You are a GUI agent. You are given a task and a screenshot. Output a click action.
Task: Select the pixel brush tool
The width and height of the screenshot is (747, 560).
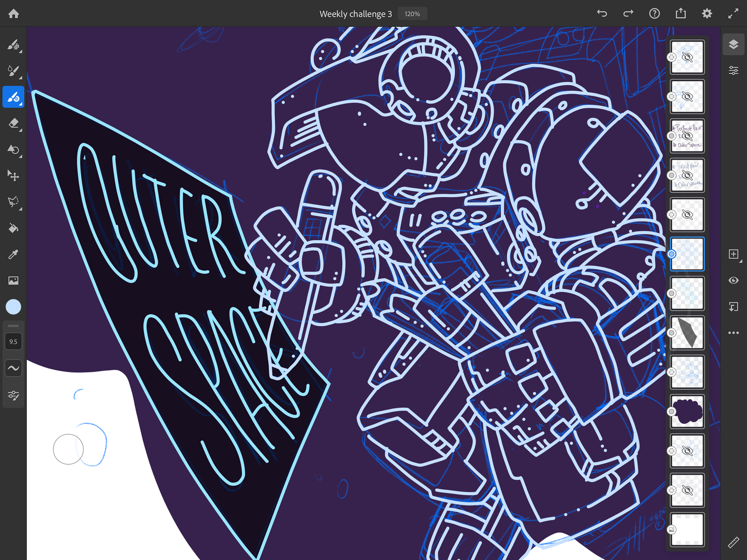pyautogui.click(x=13, y=45)
